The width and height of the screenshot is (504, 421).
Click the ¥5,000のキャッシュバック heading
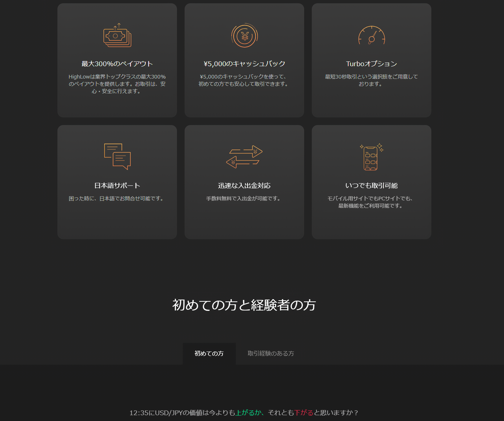click(x=244, y=64)
